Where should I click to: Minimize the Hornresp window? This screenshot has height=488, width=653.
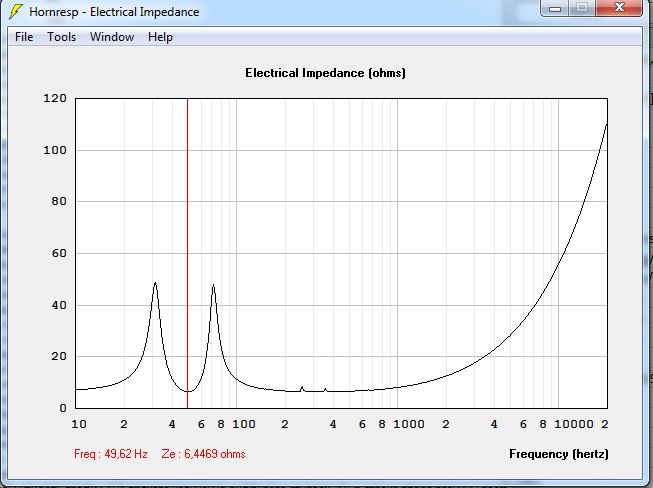[555, 8]
